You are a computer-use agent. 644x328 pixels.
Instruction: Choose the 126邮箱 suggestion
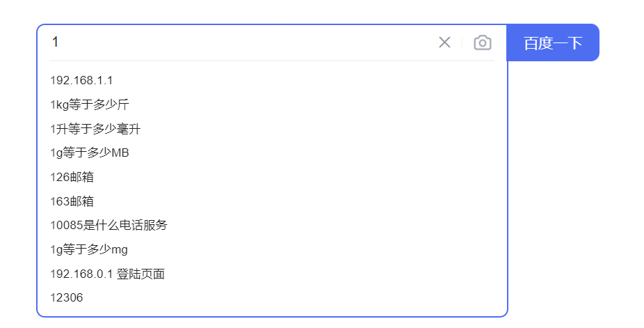[x=72, y=177]
